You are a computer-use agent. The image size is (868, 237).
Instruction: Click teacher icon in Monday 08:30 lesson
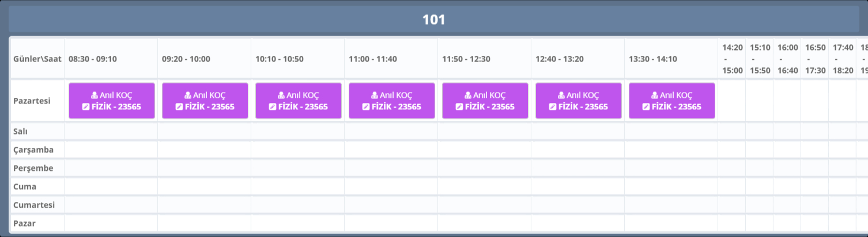(95, 95)
